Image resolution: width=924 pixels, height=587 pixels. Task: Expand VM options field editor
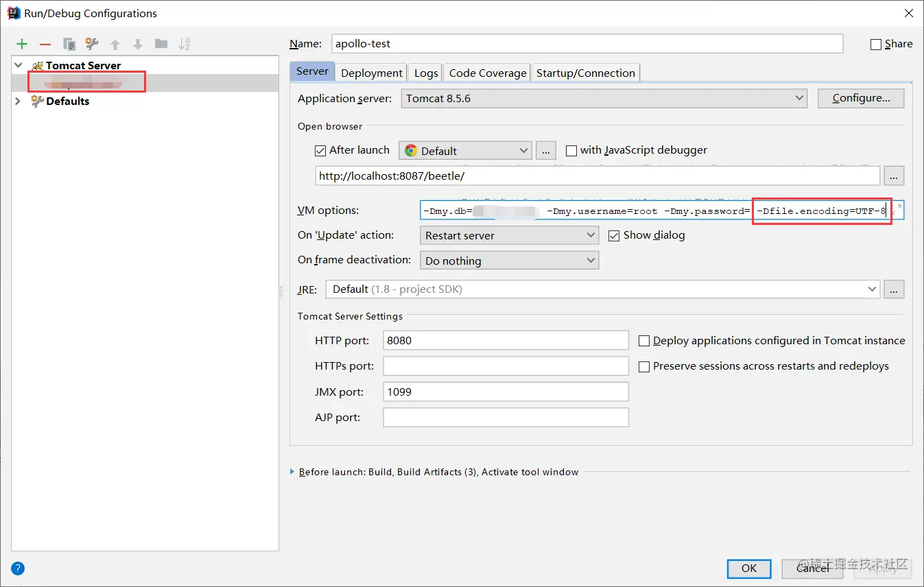click(x=897, y=209)
